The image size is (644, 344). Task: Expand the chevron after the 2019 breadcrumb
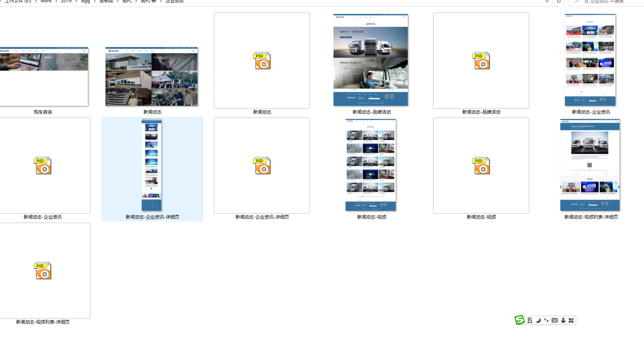pos(76,2)
